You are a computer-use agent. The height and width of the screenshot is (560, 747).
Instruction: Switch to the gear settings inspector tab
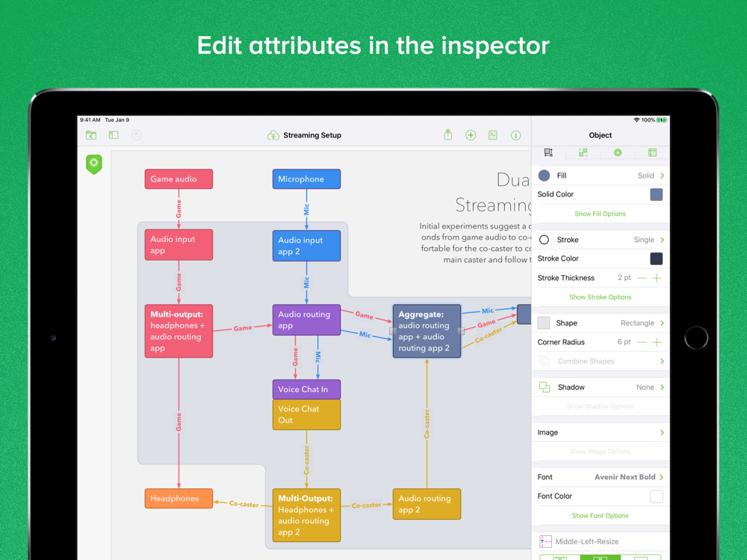pyautogui.click(x=618, y=152)
